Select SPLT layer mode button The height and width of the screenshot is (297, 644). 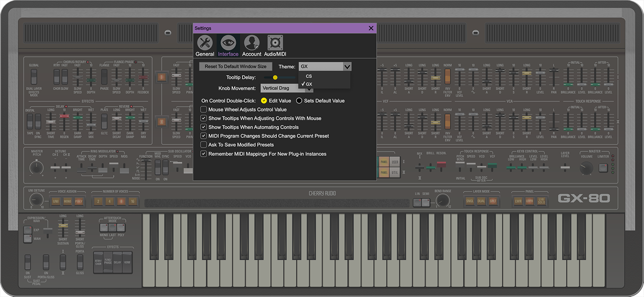[x=492, y=201]
